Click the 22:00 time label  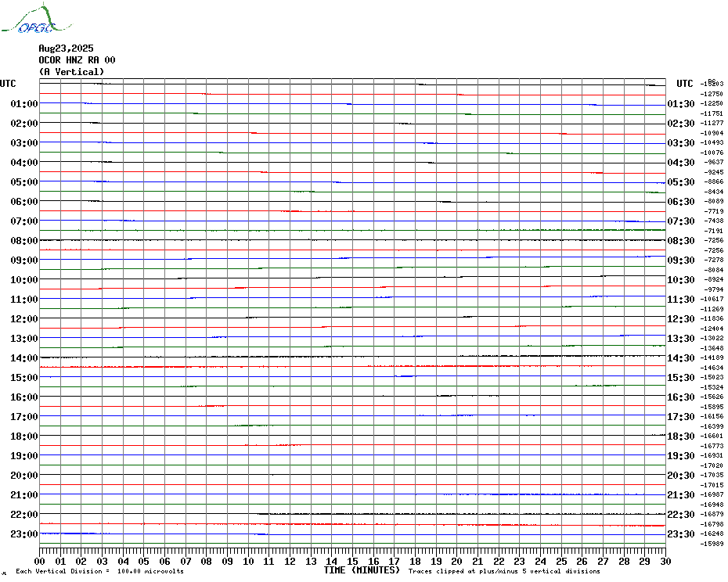[x=24, y=514]
